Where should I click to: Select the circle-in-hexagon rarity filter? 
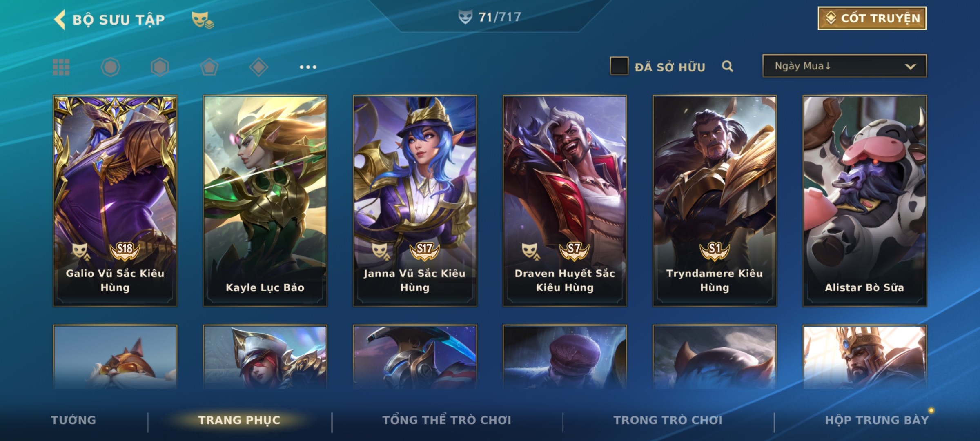click(111, 67)
